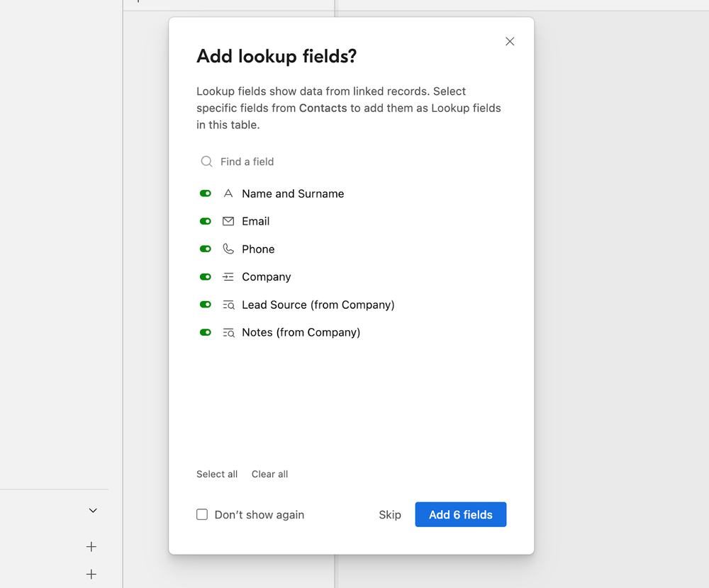Click the Clear all link
The height and width of the screenshot is (588, 709).
[x=269, y=474]
